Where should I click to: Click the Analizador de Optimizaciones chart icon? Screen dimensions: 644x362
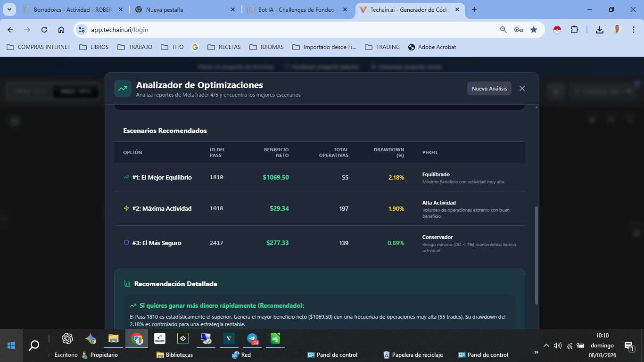(x=123, y=88)
